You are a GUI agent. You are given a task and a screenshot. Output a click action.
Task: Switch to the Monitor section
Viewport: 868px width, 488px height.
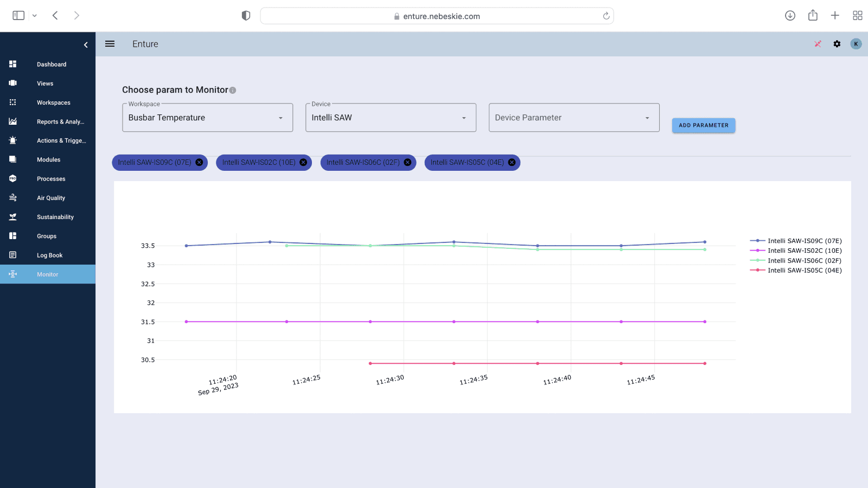pos(47,274)
